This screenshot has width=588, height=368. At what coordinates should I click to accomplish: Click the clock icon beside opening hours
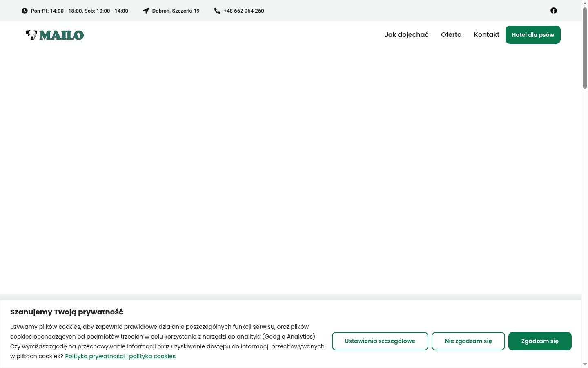(24, 11)
